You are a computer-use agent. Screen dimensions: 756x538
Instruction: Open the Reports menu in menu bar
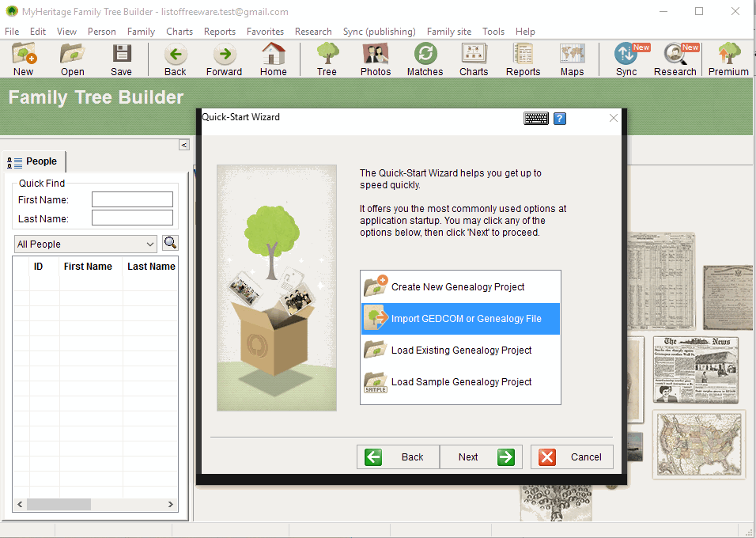pos(219,32)
